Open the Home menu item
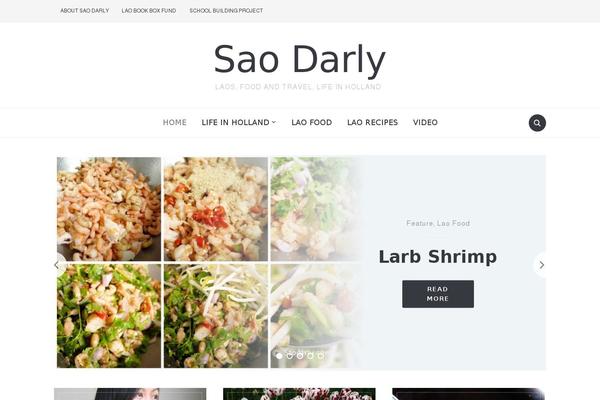The image size is (600, 400). [x=174, y=122]
